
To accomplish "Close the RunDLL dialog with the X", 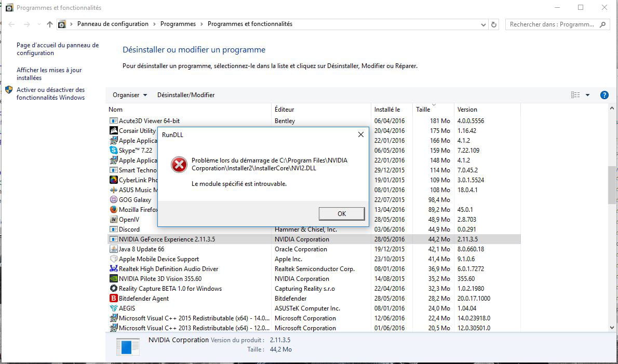I will tap(360, 134).
